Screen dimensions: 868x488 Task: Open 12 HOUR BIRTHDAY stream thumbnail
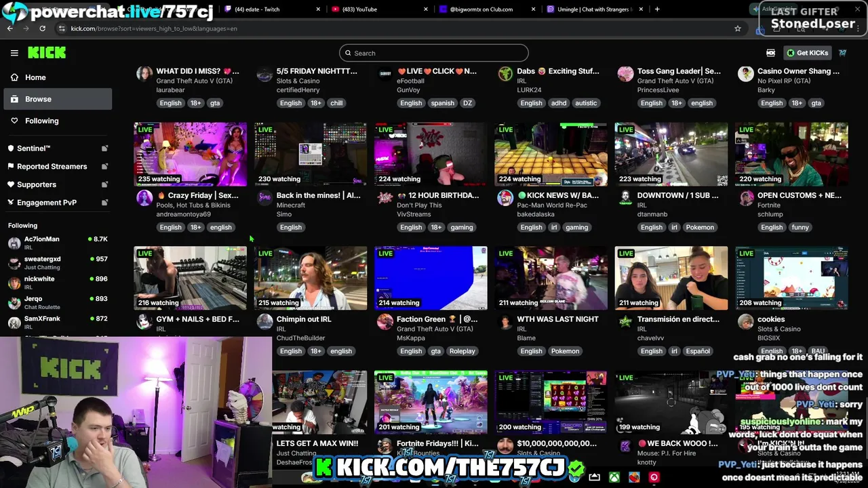(431, 154)
